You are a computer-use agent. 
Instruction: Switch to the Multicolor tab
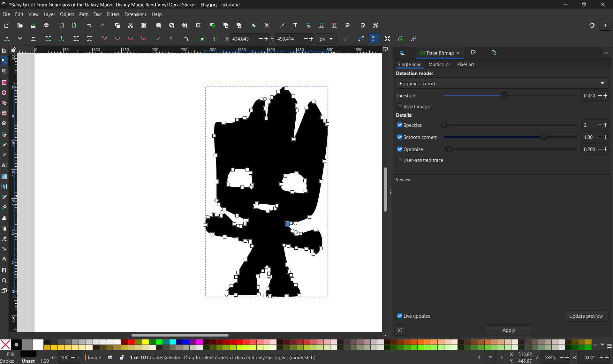pos(439,64)
